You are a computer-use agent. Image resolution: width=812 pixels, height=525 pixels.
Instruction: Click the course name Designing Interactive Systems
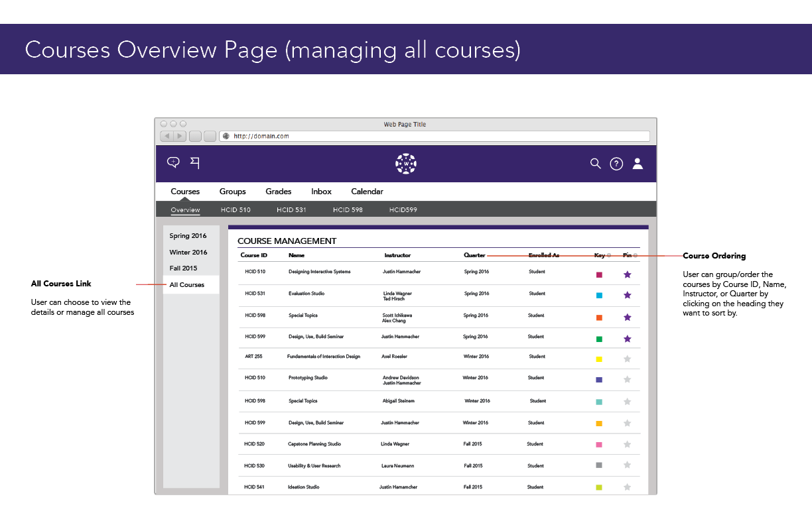pos(320,272)
